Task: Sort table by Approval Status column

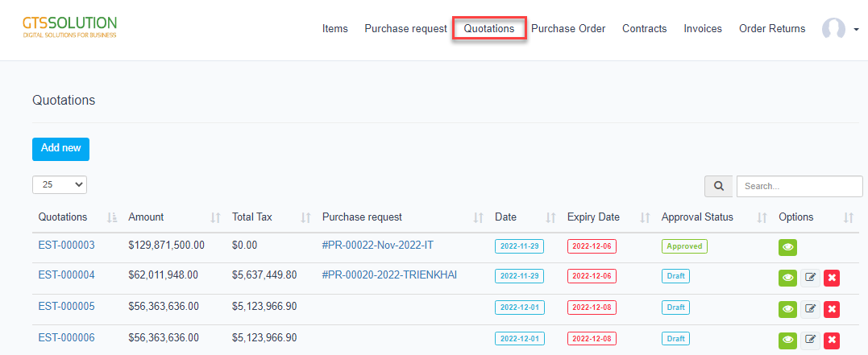Action: coord(697,217)
